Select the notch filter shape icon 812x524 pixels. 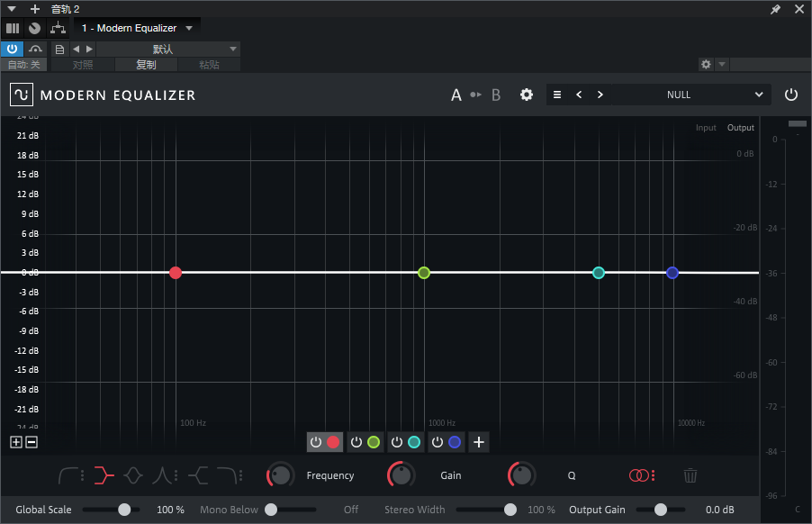tap(162, 475)
